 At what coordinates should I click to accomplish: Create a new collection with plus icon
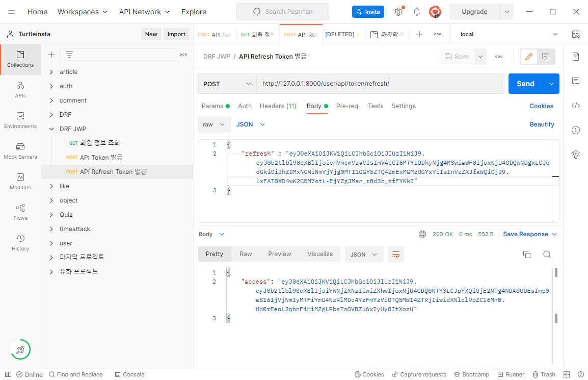pyautogui.click(x=51, y=55)
